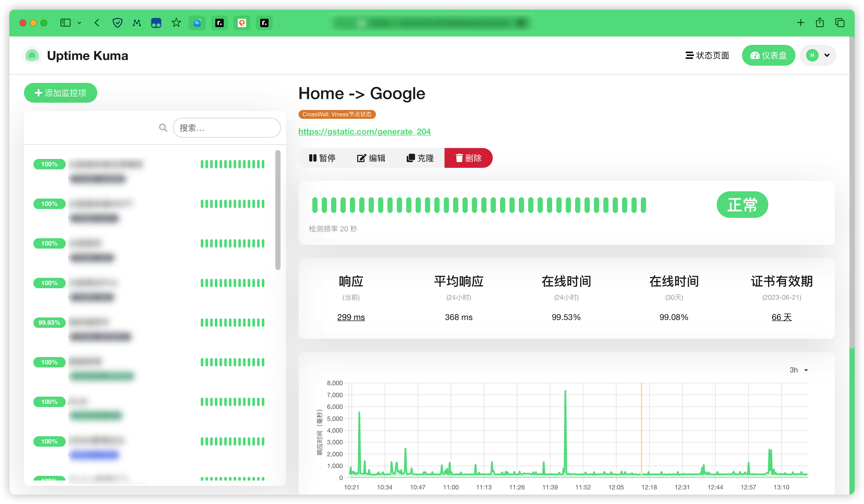Click the monitor list scrollbar
Viewport: 864px width, 504px height.
(278, 210)
